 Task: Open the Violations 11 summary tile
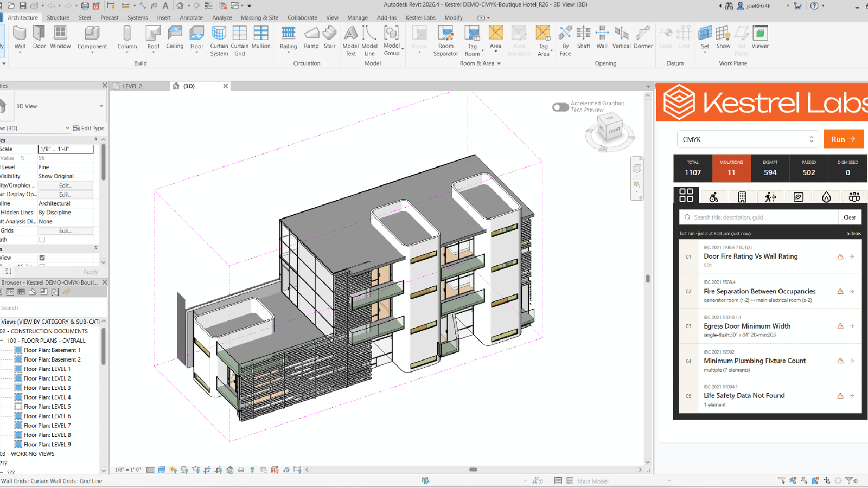click(731, 168)
